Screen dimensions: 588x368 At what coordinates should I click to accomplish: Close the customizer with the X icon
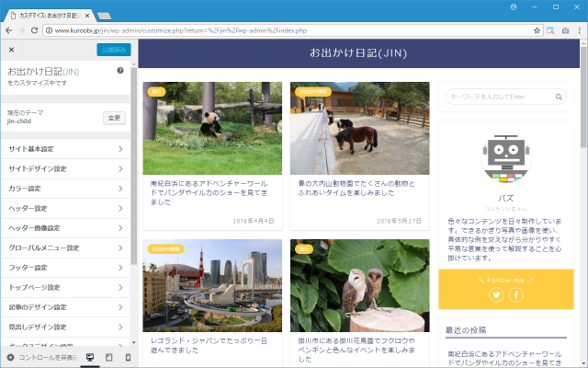(x=11, y=50)
